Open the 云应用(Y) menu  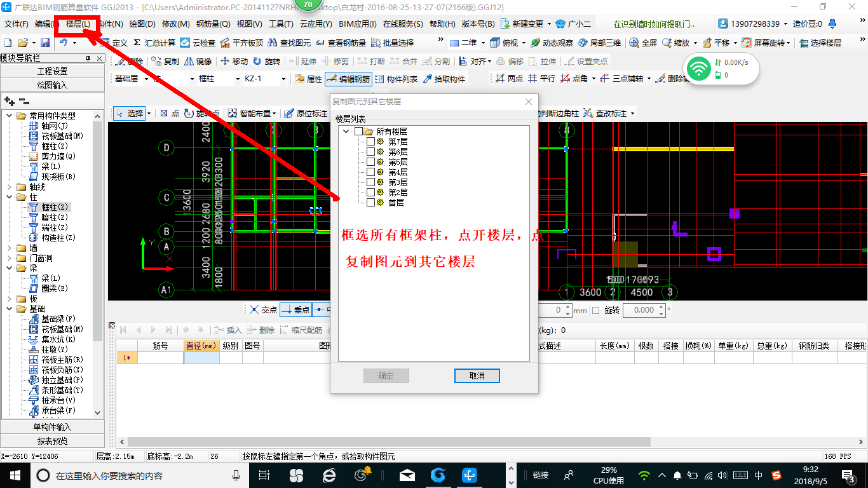pos(316,24)
